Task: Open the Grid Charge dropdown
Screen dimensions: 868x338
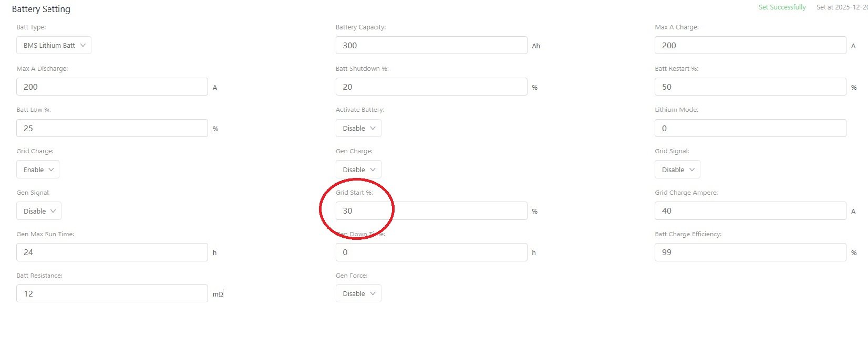Action: [x=38, y=170]
